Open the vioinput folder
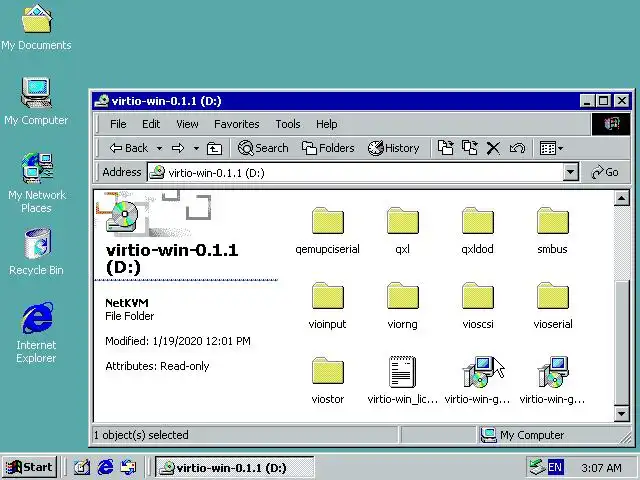The image size is (640, 480). click(327, 306)
